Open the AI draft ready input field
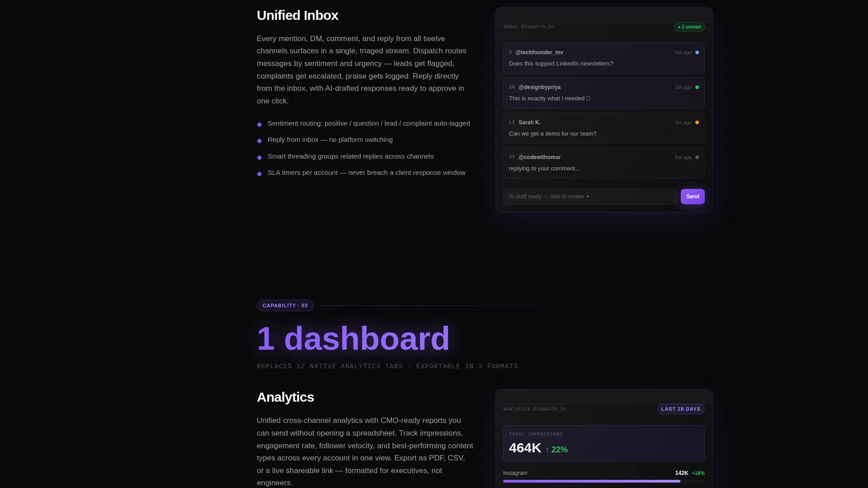This screenshot has height=488, width=868. tap(590, 197)
